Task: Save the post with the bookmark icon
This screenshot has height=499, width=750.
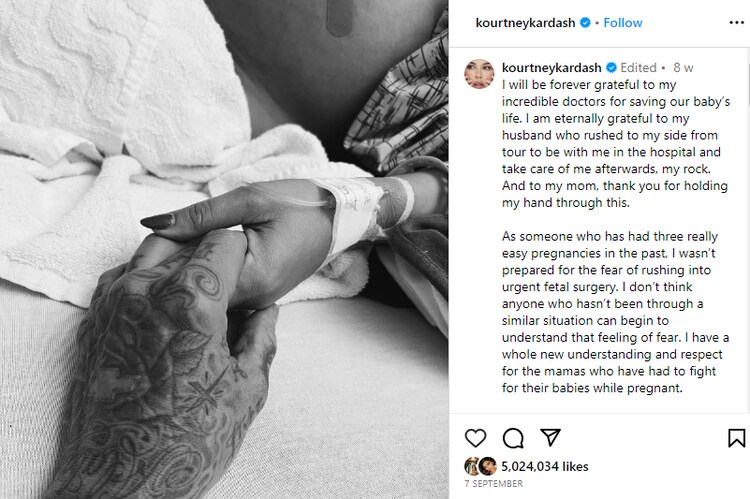Action: coord(737,438)
